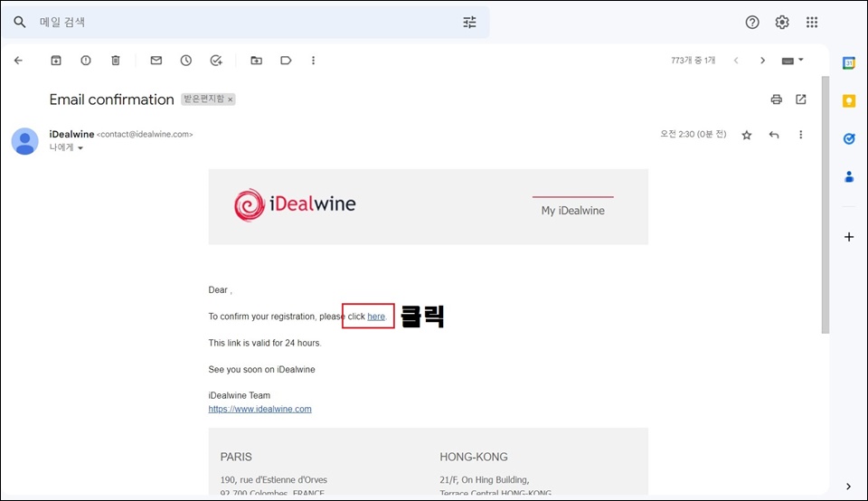Image resolution: width=868 pixels, height=501 pixels.
Task: Click the 'here' confirmation link
Action: tap(376, 317)
